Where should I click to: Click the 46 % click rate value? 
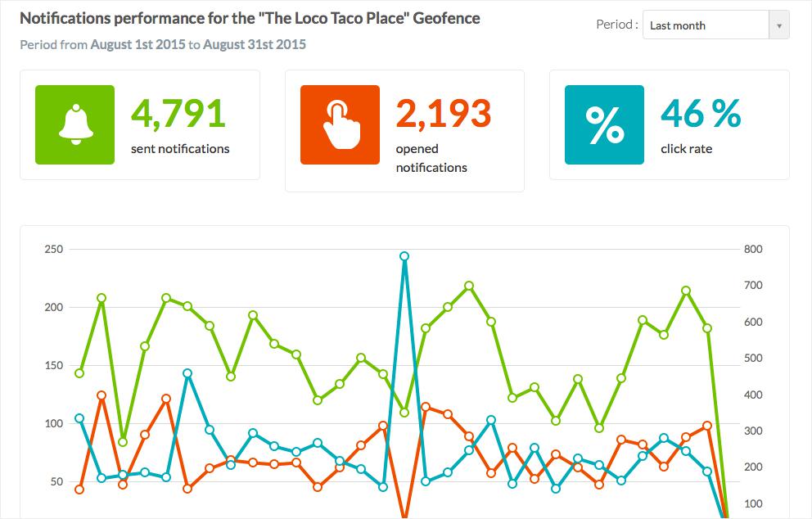click(x=701, y=113)
